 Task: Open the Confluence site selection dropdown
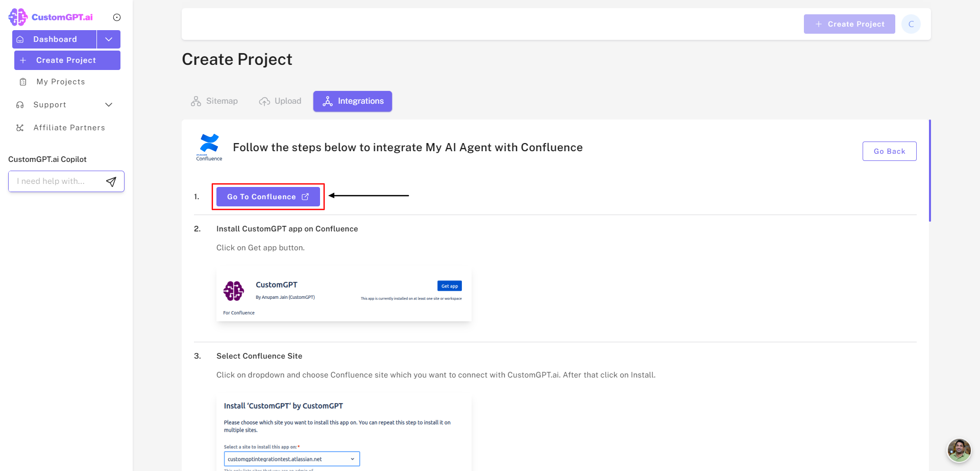(292, 459)
